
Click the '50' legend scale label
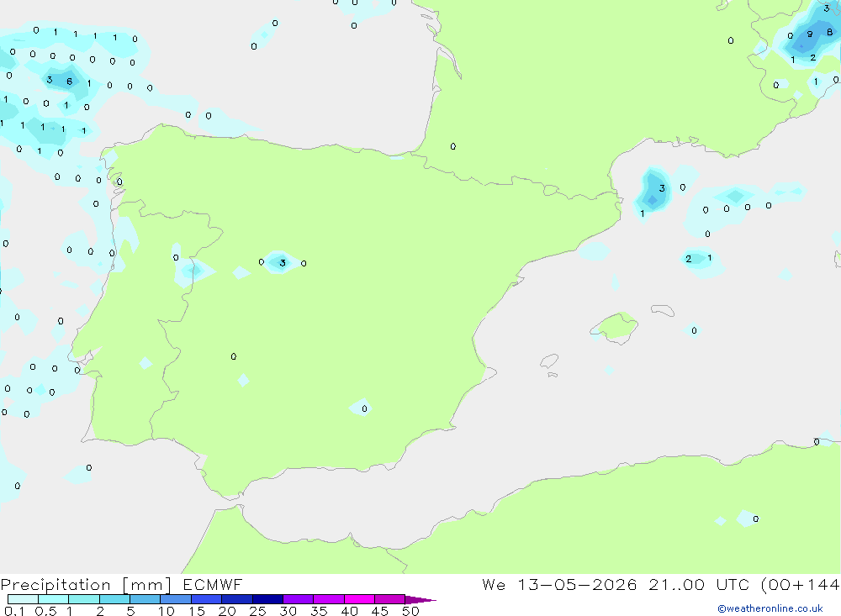(x=410, y=611)
